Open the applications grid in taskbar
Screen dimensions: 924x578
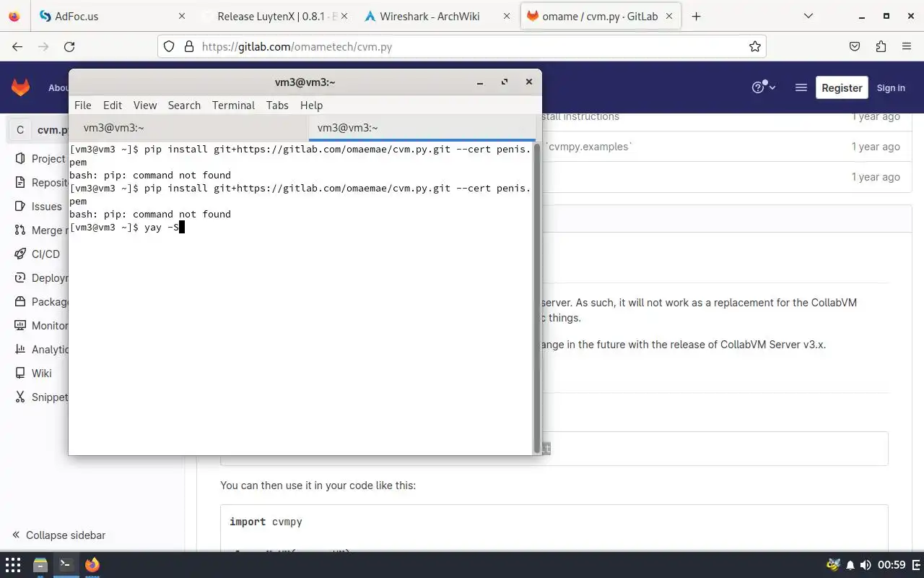point(13,564)
